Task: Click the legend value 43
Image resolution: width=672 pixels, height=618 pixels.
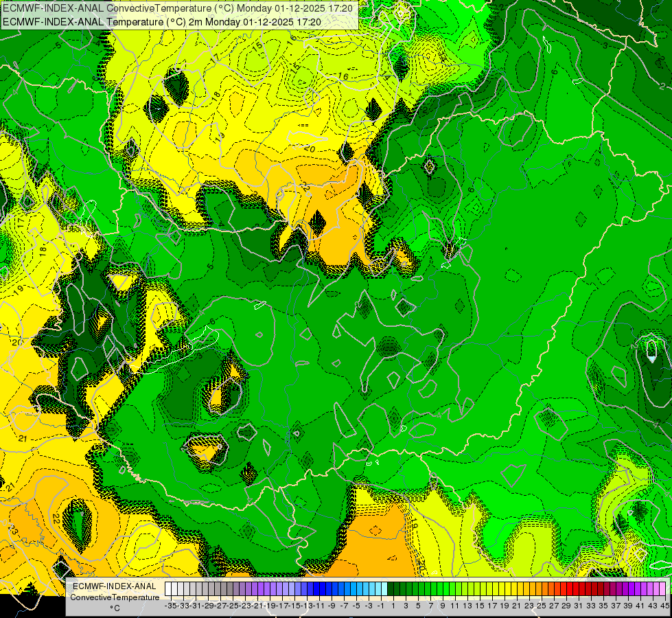Action: click(653, 606)
